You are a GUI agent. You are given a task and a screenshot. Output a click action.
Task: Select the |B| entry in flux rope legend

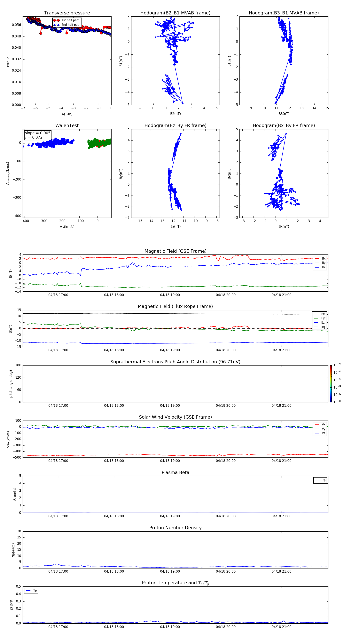coord(320,327)
